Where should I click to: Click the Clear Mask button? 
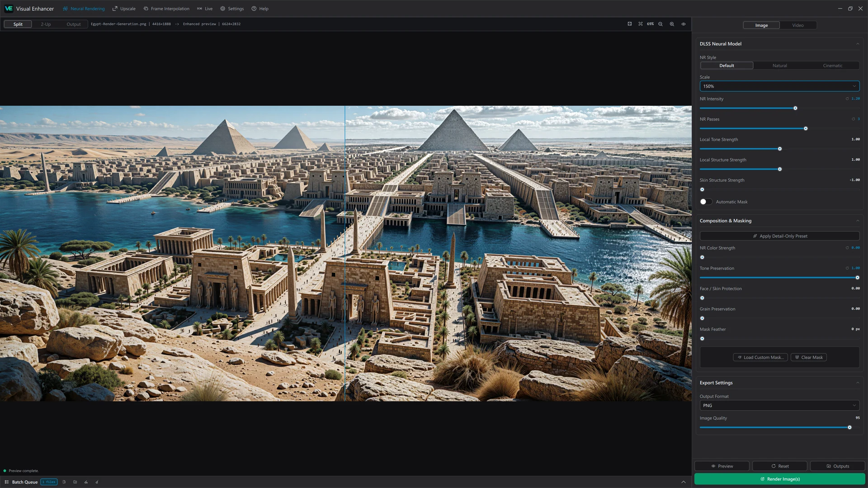coord(809,357)
